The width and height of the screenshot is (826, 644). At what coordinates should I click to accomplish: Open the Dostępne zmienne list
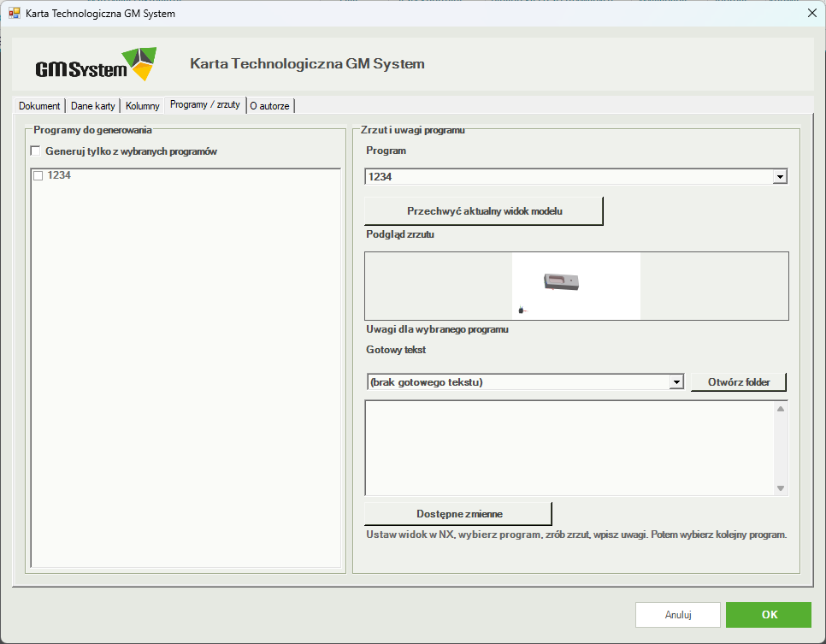tap(458, 514)
